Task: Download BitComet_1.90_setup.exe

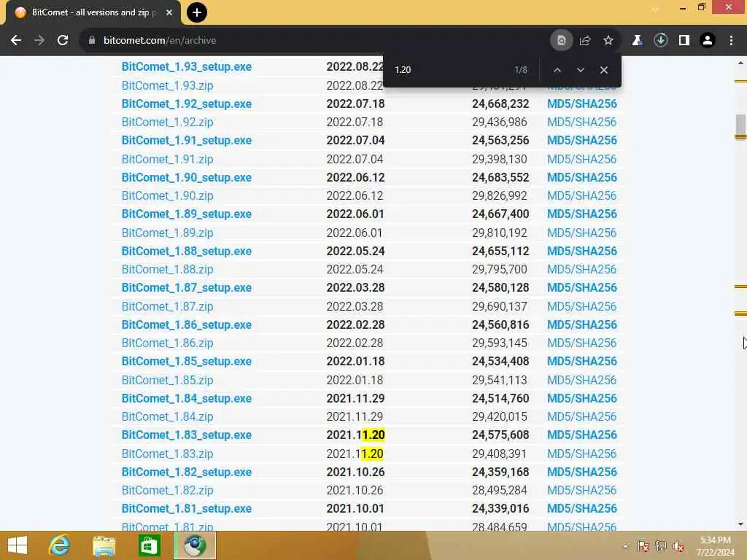Action: pos(186,177)
